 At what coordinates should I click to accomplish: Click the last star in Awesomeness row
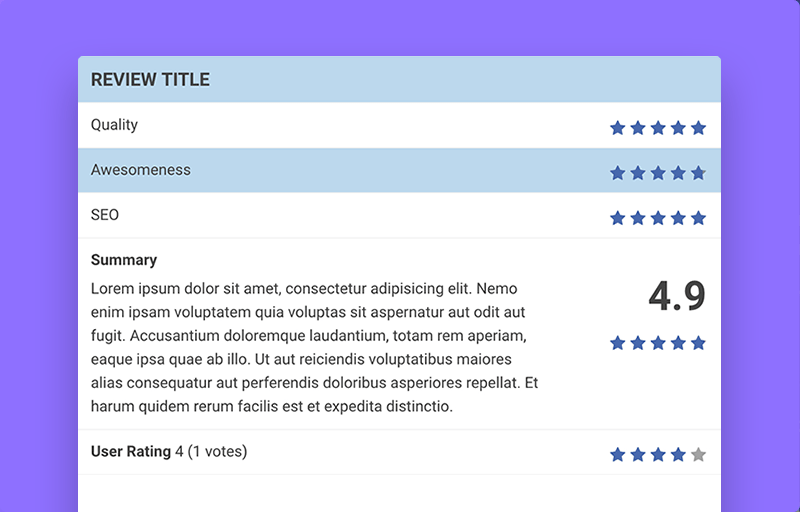(698, 173)
